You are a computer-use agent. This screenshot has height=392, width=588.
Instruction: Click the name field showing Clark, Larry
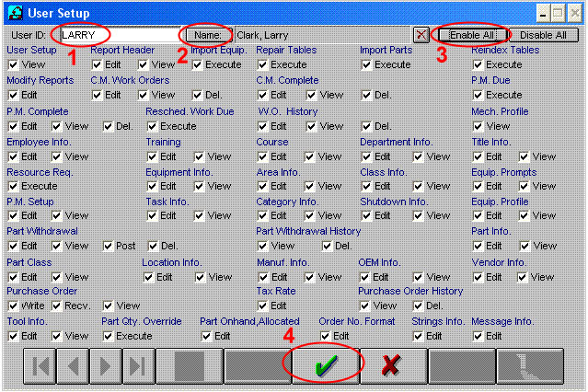322,35
